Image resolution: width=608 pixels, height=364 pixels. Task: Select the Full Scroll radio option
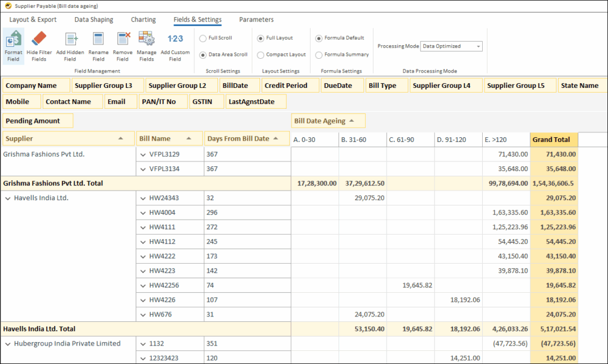203,39
